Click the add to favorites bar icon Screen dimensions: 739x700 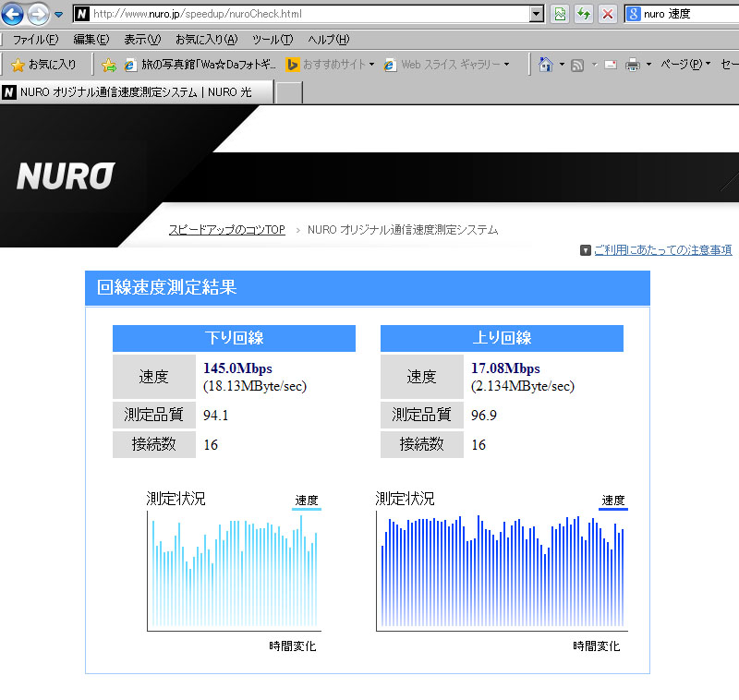pos(108,65)
